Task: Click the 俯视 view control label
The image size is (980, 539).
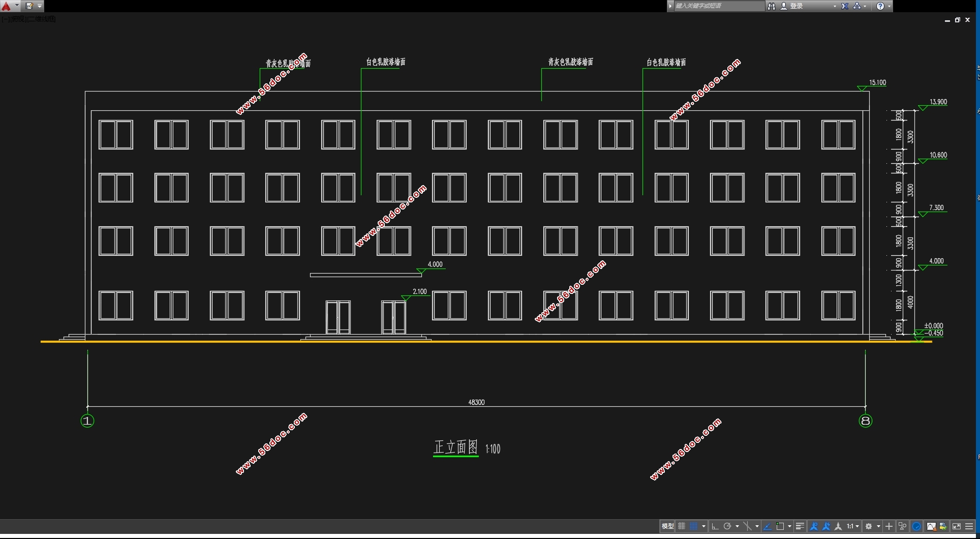Action: [18, 19]
